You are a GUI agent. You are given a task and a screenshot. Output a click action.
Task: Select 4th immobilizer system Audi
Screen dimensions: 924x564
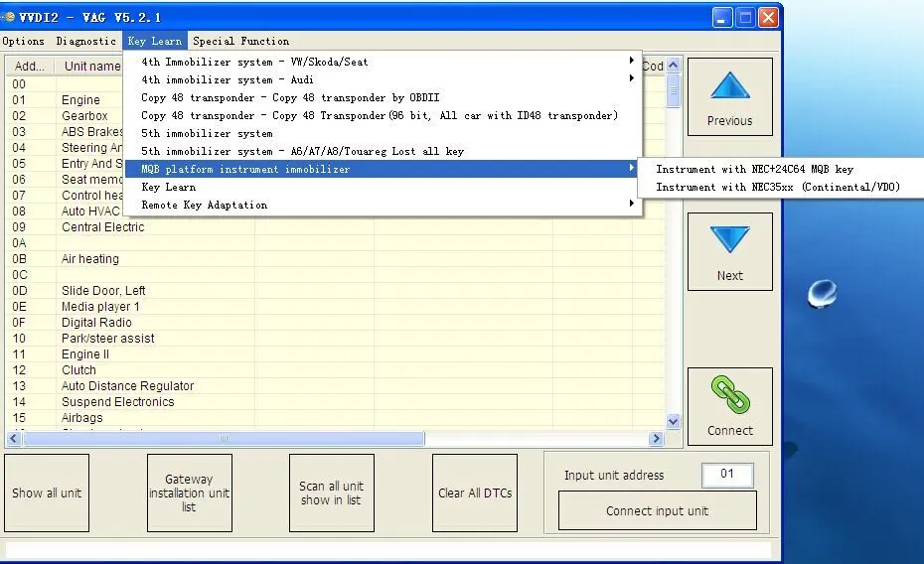(x=384, y=79)
